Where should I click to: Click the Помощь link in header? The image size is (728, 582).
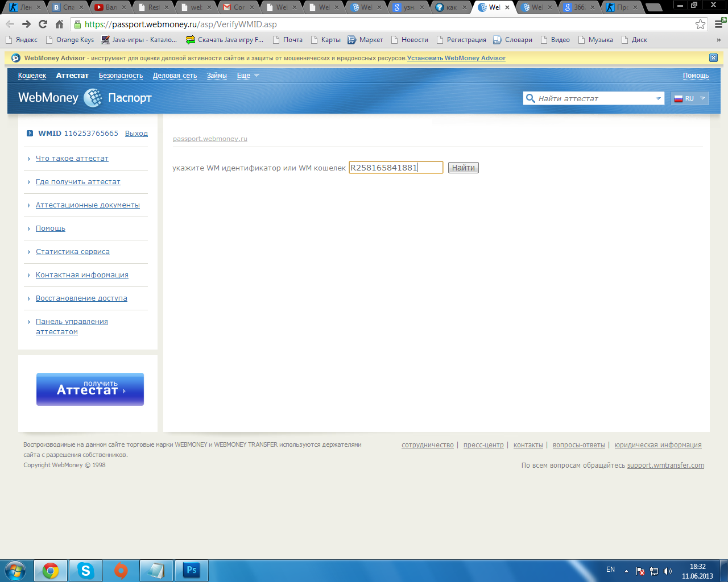tap(696, 76)
